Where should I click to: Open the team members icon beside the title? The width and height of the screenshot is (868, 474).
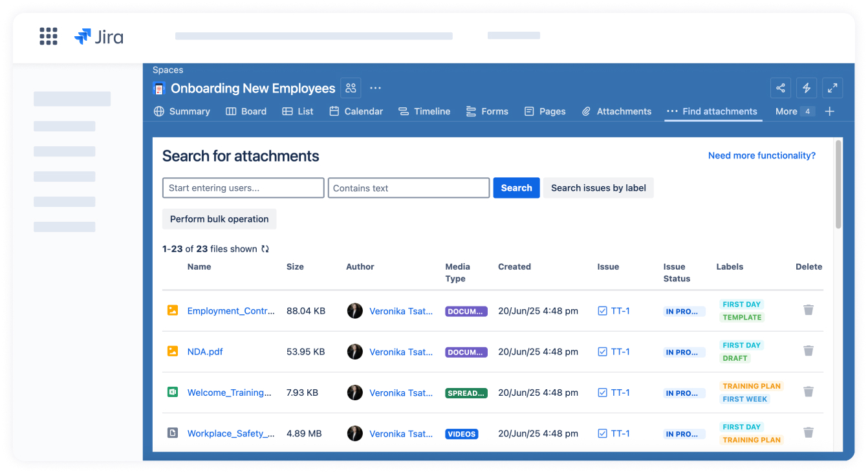351,88
